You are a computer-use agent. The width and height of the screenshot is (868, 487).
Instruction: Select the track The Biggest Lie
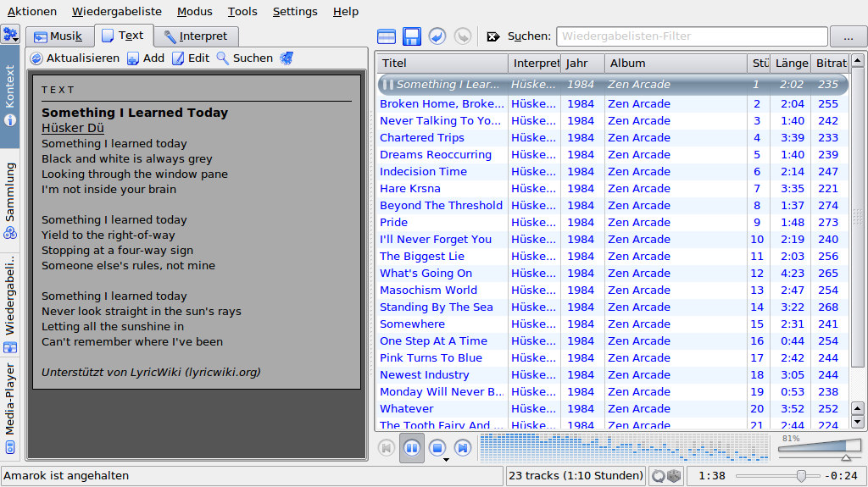tap(614, 257)
